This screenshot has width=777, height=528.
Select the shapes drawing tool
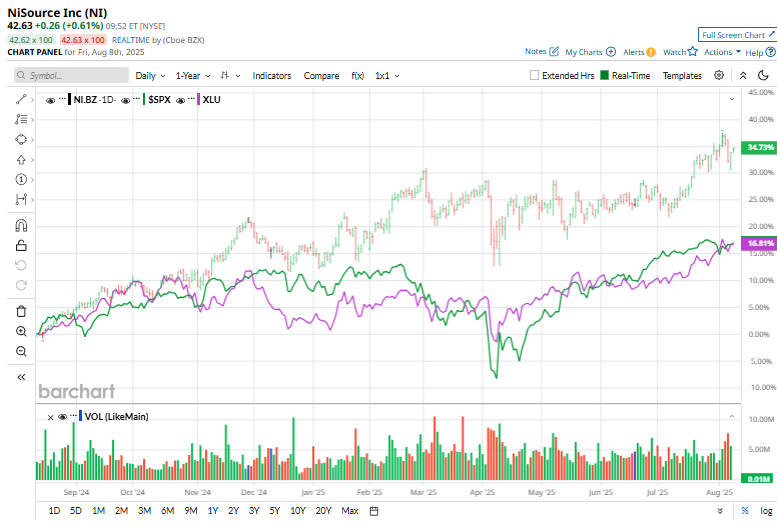pyautogui.click(x=21, y=140)
